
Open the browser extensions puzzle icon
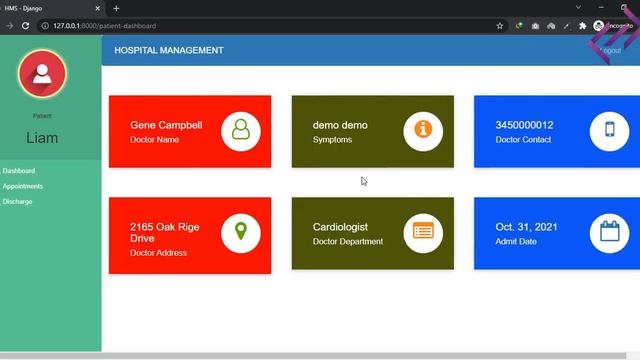[582, 26]
